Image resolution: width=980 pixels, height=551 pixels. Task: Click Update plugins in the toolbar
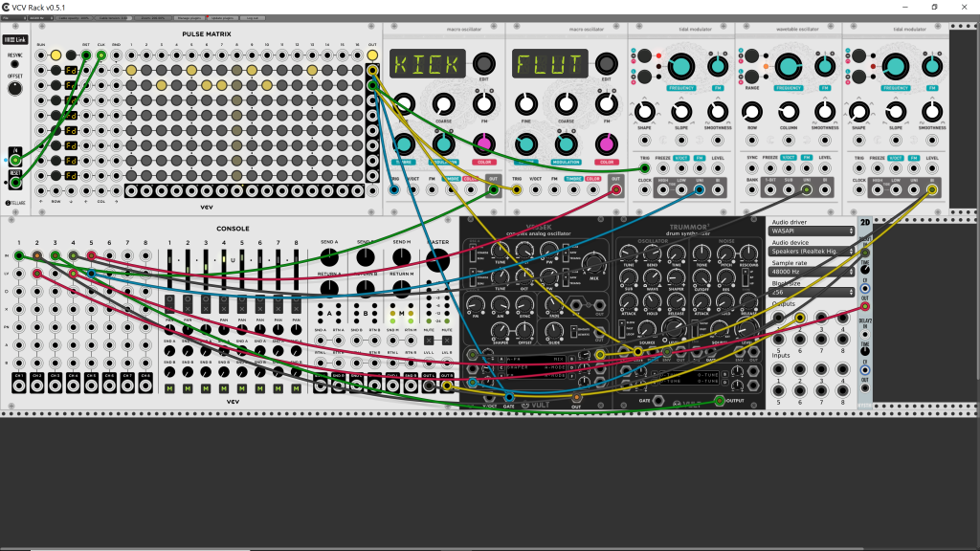pos(222,17)
